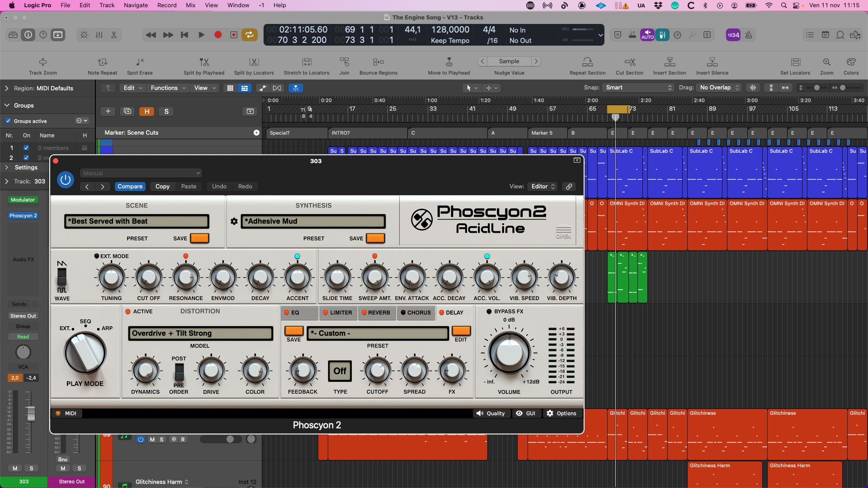Open the Record menu
The width and height of the screenshot is (868, 488).
point(167,5)
